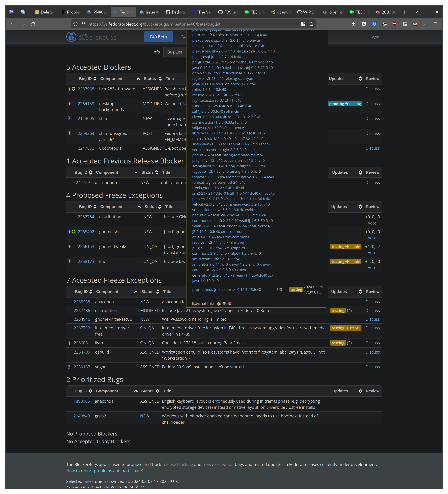Click the goggles robot extension icon

point(415,24)
